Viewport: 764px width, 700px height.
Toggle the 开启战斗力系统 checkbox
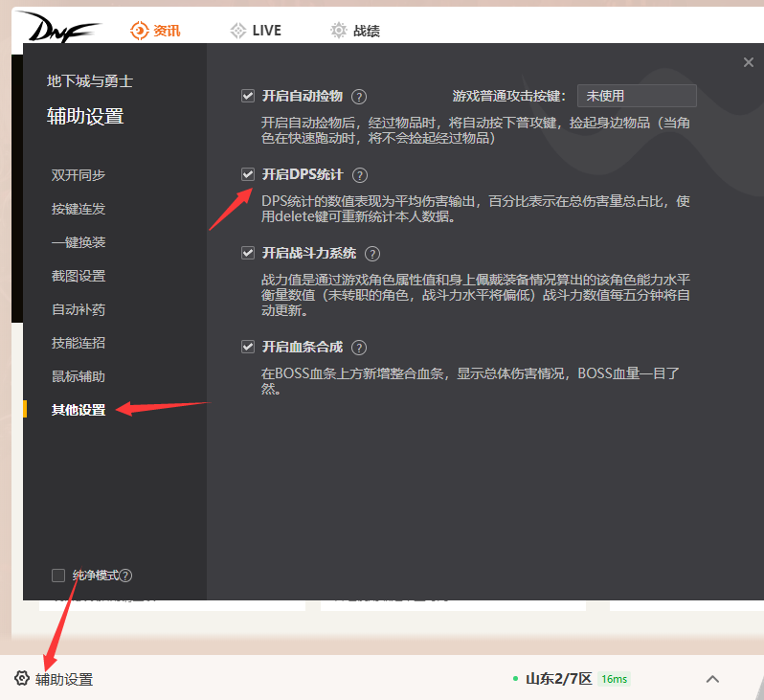click(248, 253)
